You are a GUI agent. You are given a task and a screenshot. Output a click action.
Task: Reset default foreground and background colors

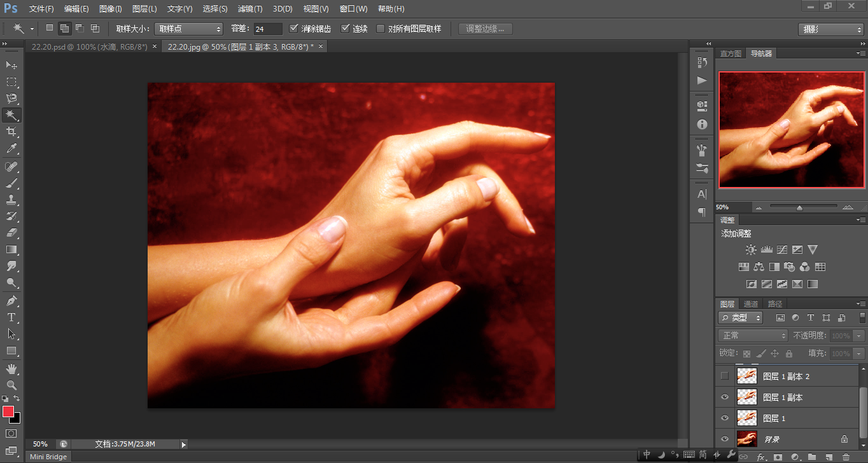[x=5, y=399]
